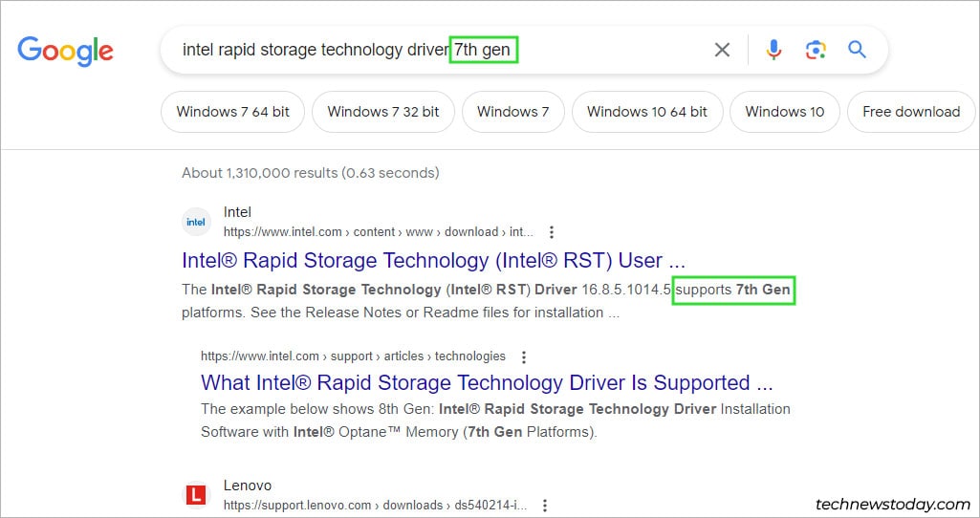Open Google Lens image search
Screen dimensions: 980x518
pos(816,50)
